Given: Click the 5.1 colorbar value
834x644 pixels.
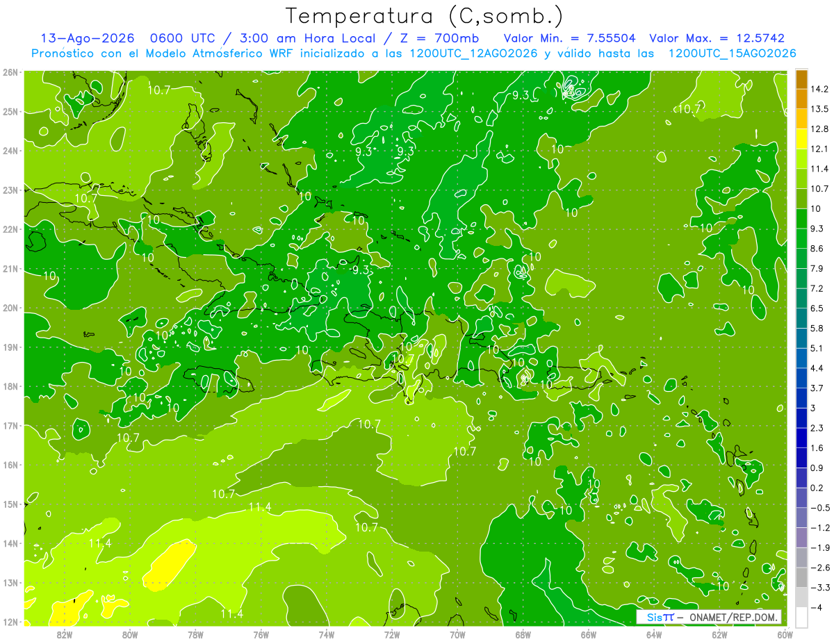Looking at the screenshot, I should pos(817,348).
